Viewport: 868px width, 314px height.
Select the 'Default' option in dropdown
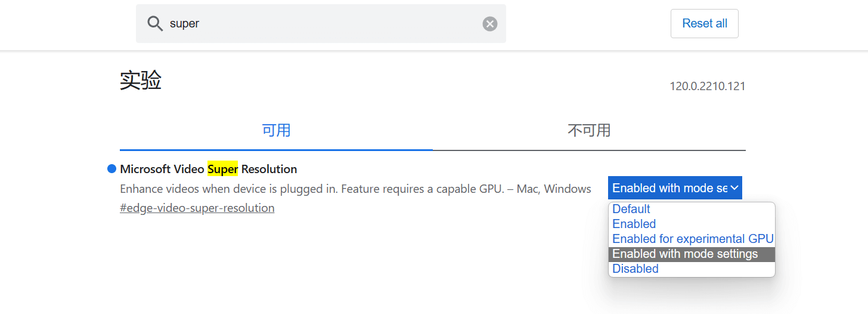631,209
